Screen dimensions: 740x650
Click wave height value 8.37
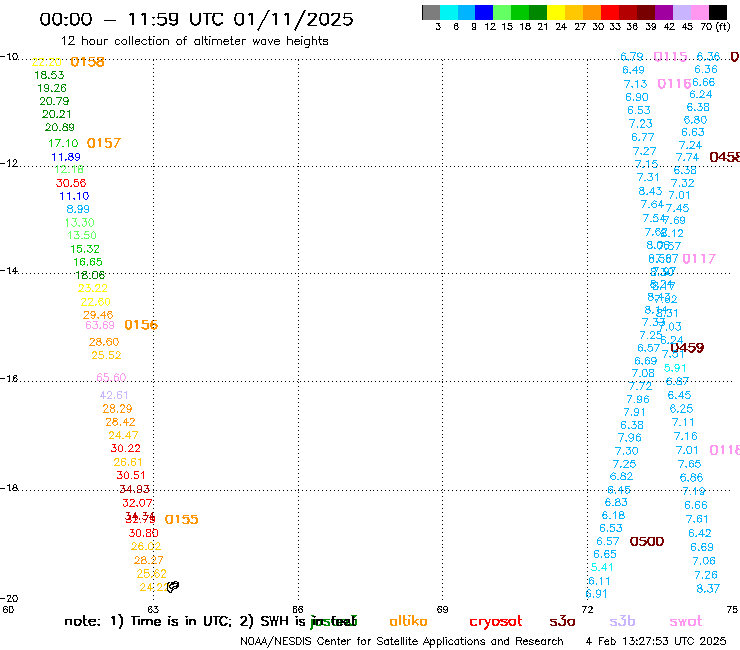pos(708,589)
